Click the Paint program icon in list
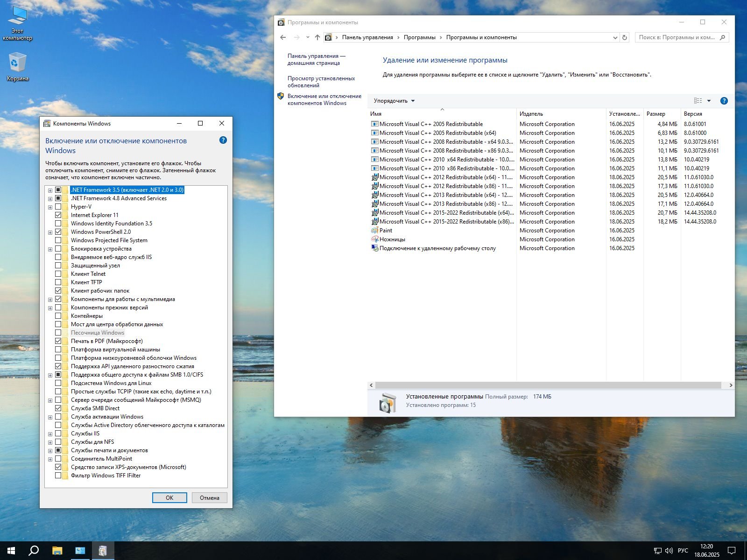Viewport: 747px width, 560px height. click(374, 231)
